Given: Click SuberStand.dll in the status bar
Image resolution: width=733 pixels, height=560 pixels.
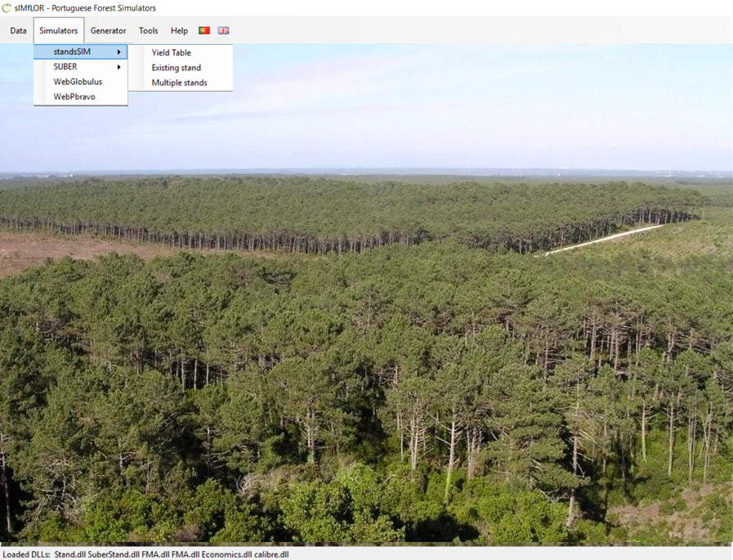Looking at the screenshot, I should coord(114,555).
